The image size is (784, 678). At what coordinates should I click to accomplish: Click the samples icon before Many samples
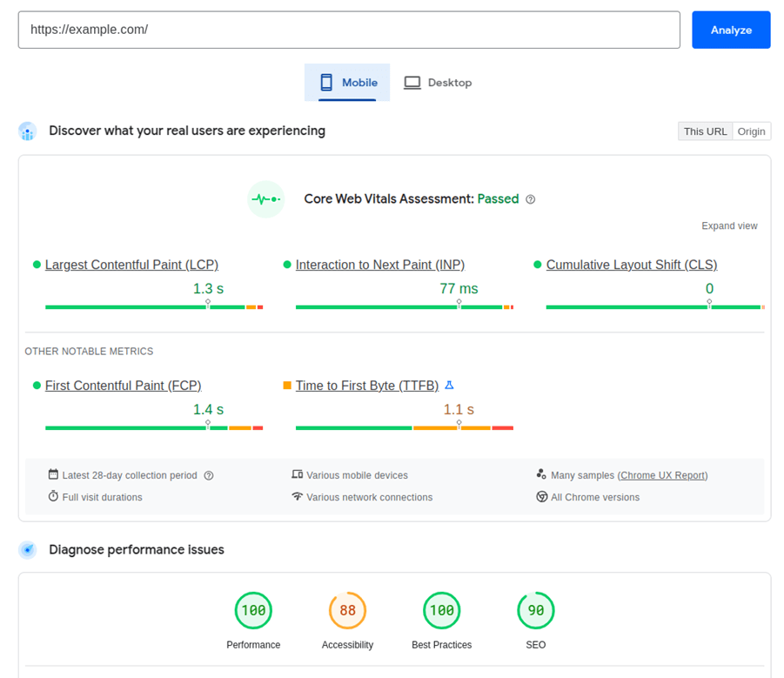[542, 475]
